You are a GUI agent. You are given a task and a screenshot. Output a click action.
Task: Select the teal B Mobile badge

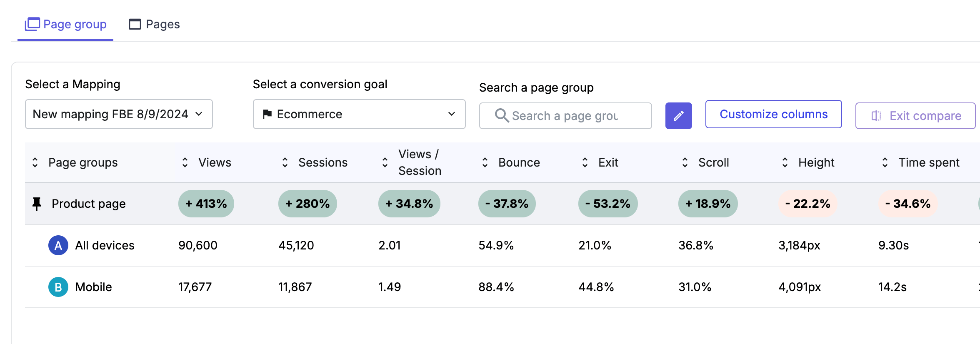(58, 287)
